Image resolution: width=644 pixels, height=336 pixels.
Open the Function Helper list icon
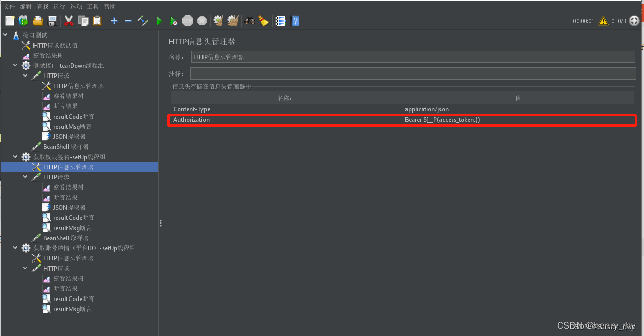[280, 21]
